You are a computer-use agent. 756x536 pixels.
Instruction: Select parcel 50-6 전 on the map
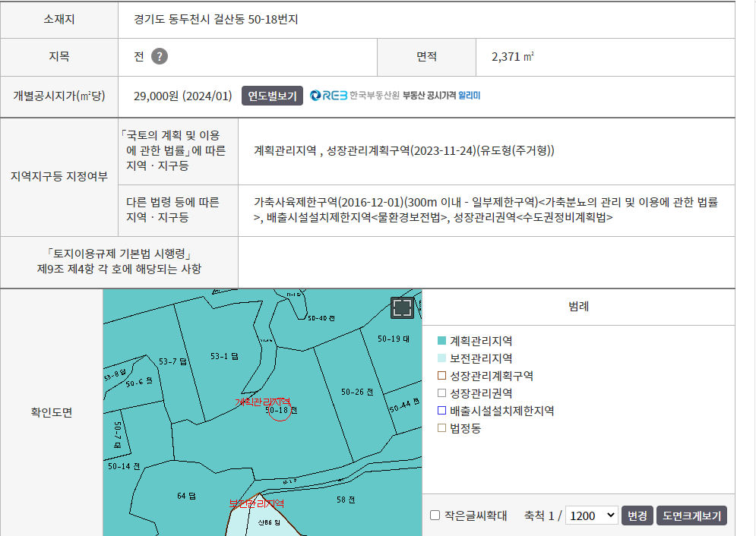pyautogui.click(x=139, y=383)
